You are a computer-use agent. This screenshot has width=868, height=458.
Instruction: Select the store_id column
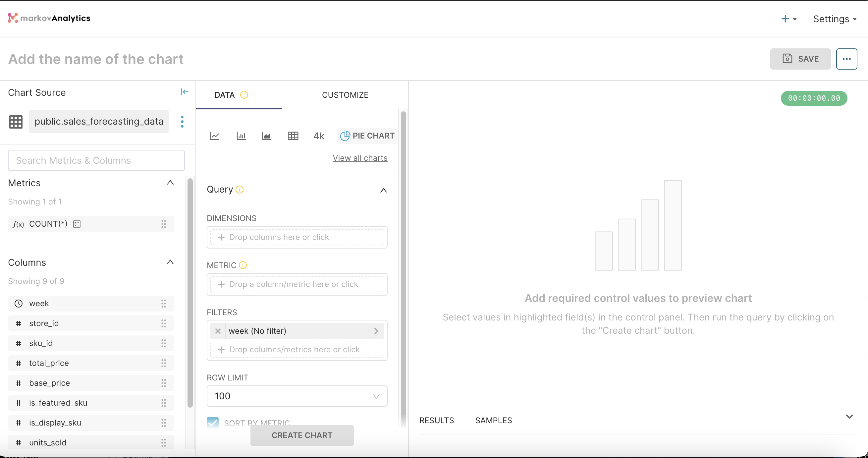point(91,323)
